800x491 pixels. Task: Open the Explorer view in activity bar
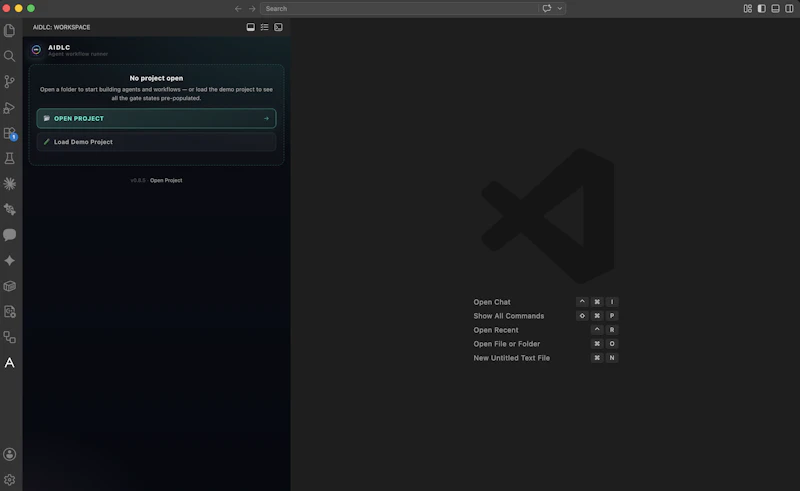(x=9, y=31)
